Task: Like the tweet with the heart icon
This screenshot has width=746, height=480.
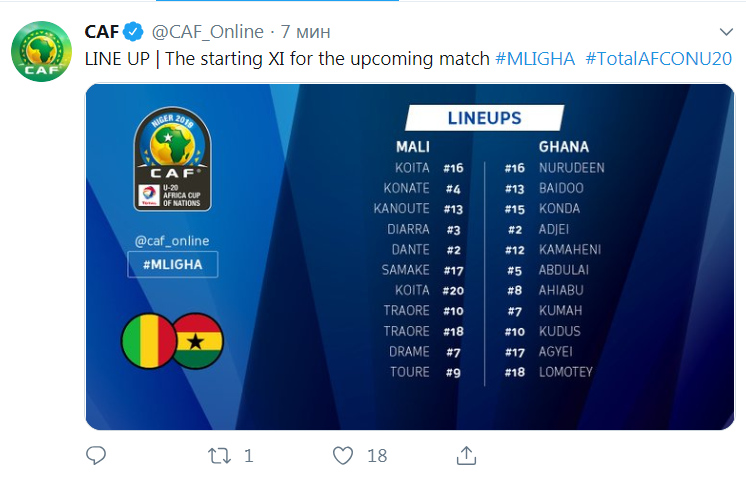Action: tap(343, 455)
